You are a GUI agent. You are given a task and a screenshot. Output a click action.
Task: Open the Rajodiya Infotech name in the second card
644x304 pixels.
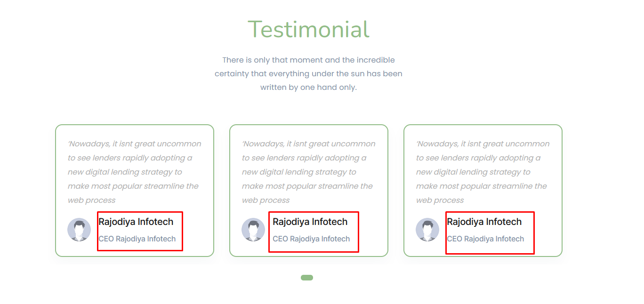click(x=310, y=222)
